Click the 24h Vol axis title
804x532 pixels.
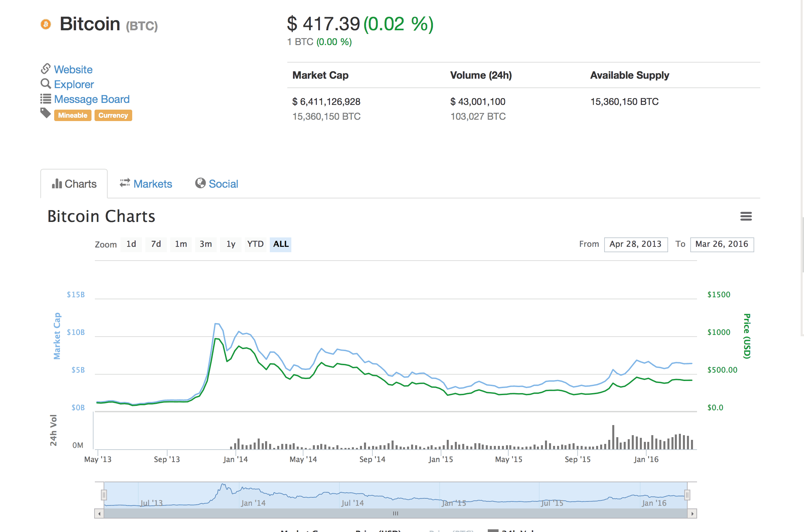tap(53, 430)
